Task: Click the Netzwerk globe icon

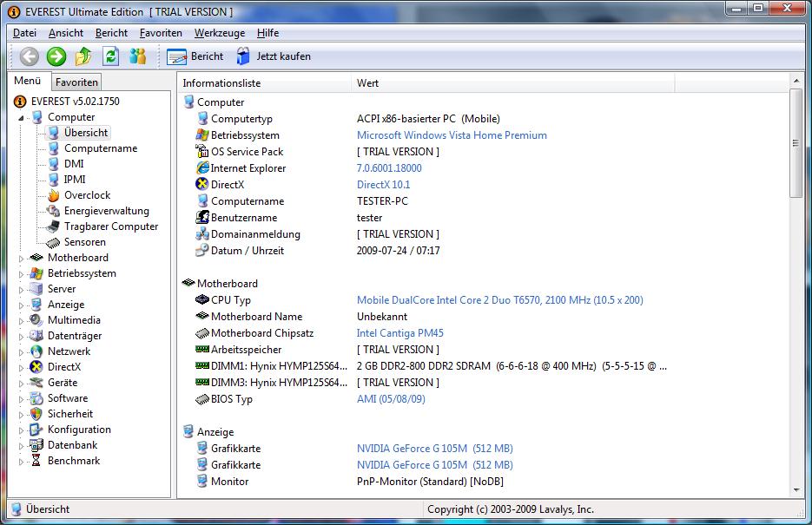Action: coord(36,351)
